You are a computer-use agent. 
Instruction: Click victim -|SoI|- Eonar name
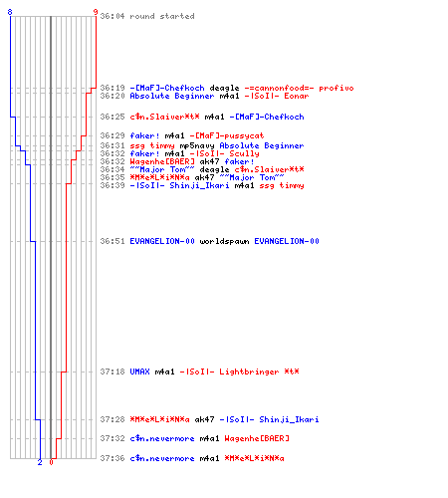277,96
